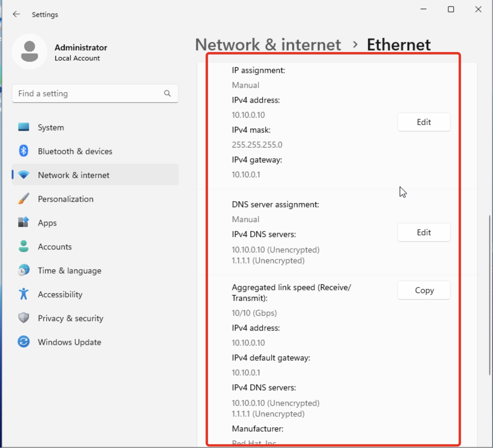Click the Bluetooth icon in sidebar
Image resolution: width=493 pixels, height=448 pixels.
coord(24,151)
